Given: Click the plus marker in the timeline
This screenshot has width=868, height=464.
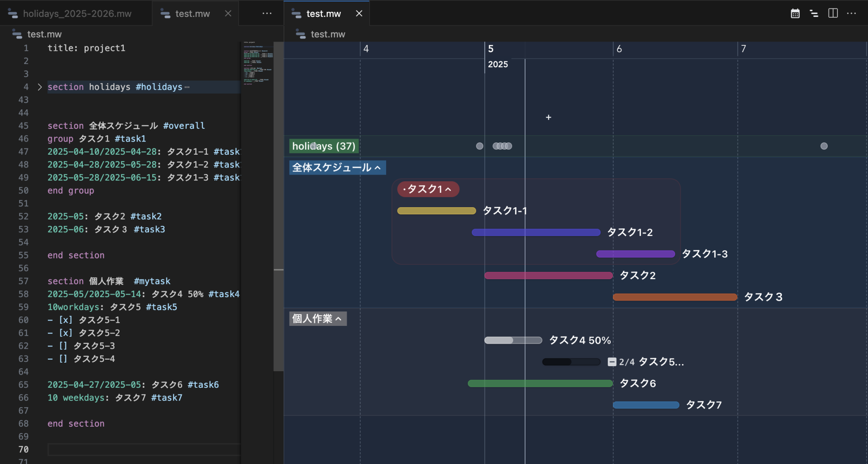Looking at the screenshot, I should click(x=548, y=117).
